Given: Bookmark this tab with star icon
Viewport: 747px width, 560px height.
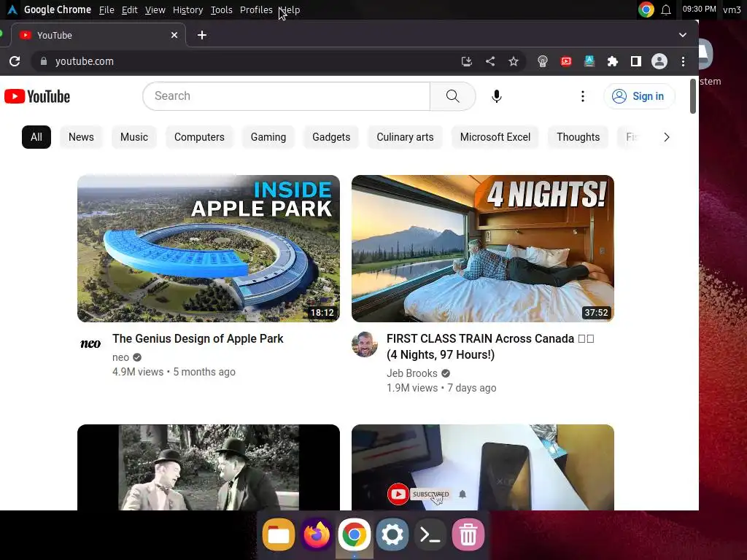Looking at the screenshot, I should coord(513,61).
